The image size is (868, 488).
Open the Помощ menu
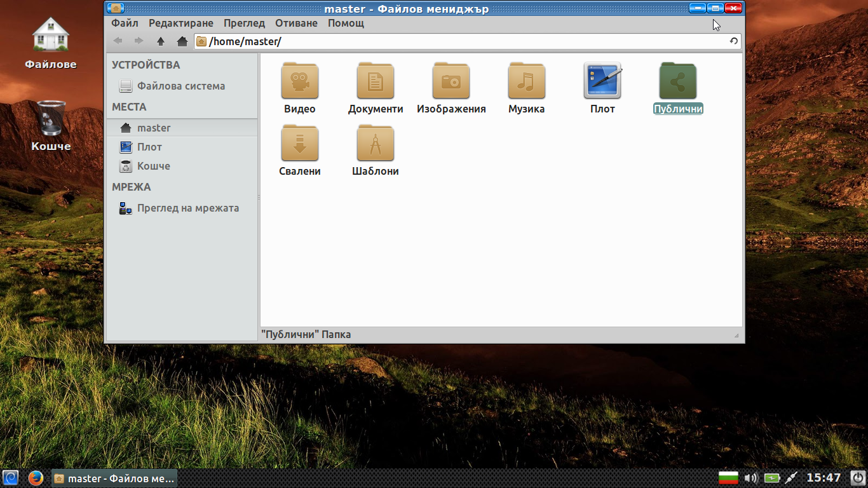click(x=346, y=23)
